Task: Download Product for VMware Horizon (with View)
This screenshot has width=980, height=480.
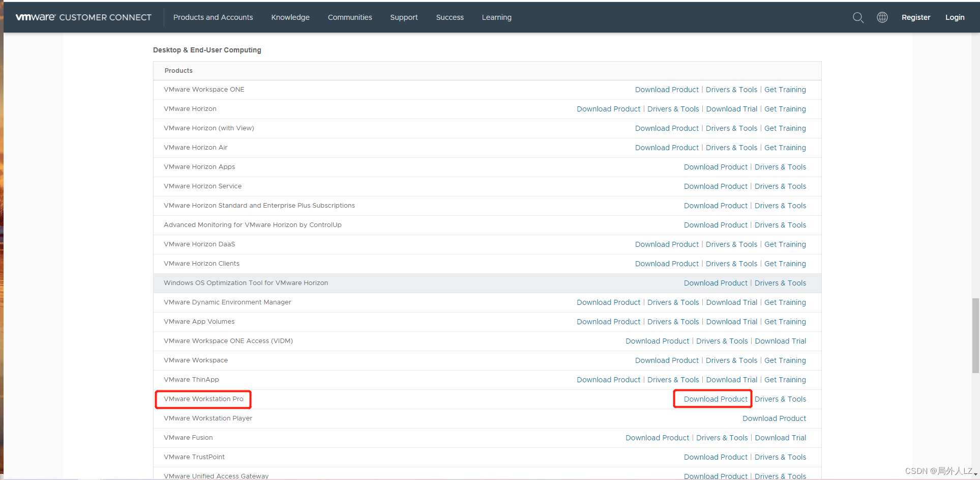Action: [667, 128]
